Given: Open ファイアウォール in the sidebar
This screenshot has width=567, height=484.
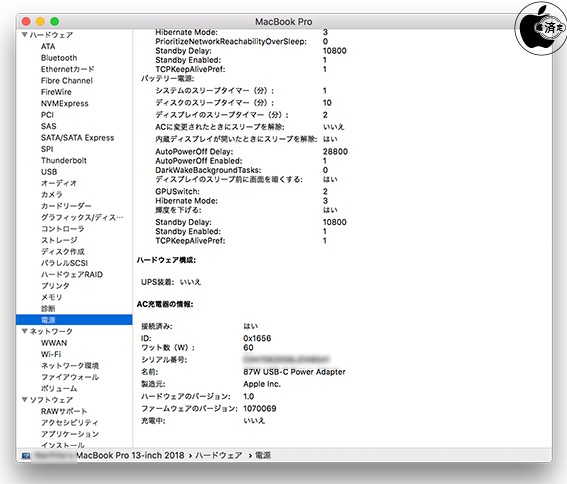Looking at the screenshot, I should (x=69, y=377).
